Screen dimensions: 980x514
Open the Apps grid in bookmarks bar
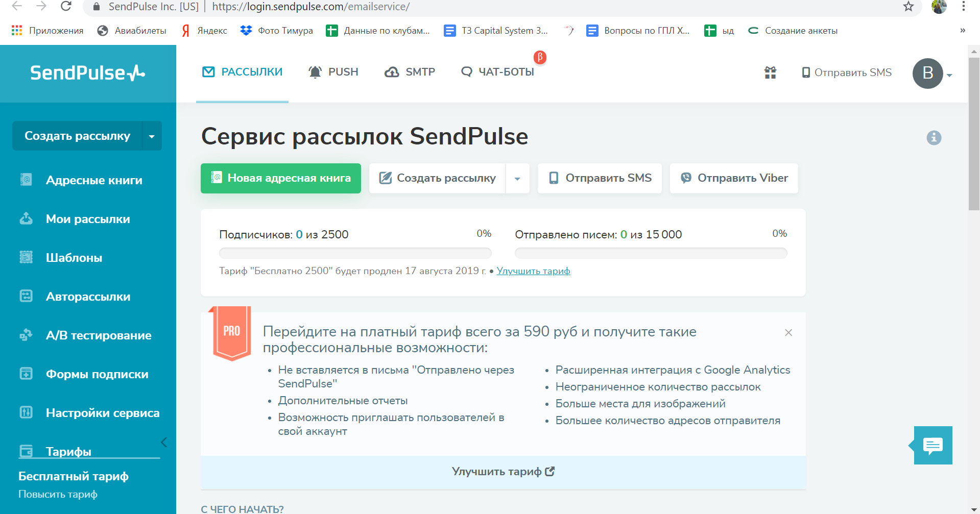(x=17, y=31)
